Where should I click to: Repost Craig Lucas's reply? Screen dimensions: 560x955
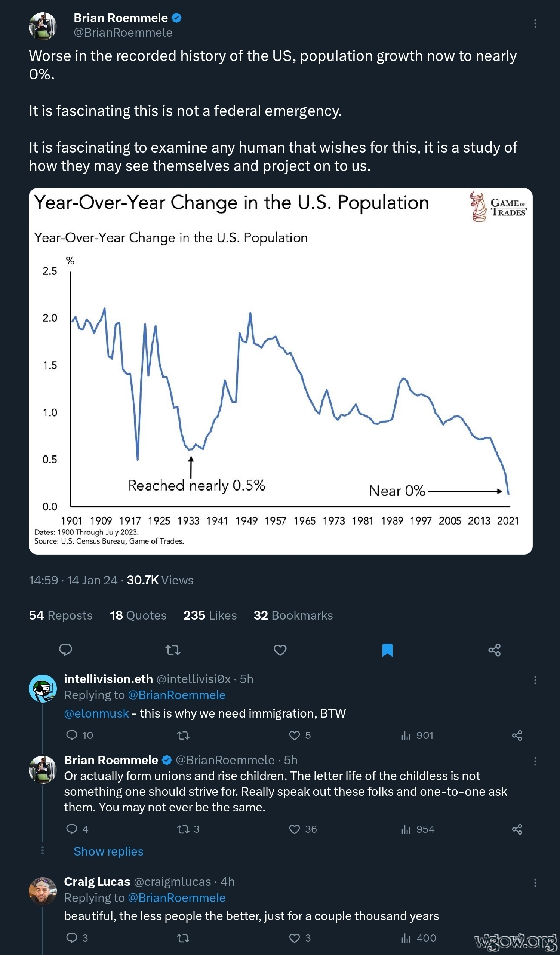[183, 937]
